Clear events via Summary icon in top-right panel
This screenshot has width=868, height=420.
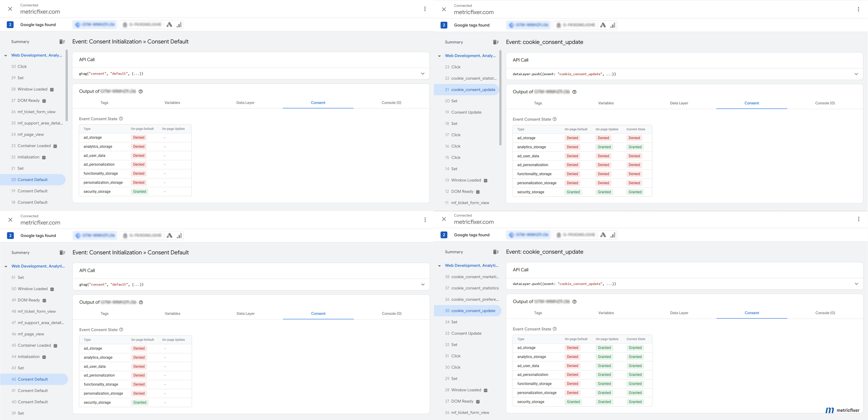click(496, 42)
